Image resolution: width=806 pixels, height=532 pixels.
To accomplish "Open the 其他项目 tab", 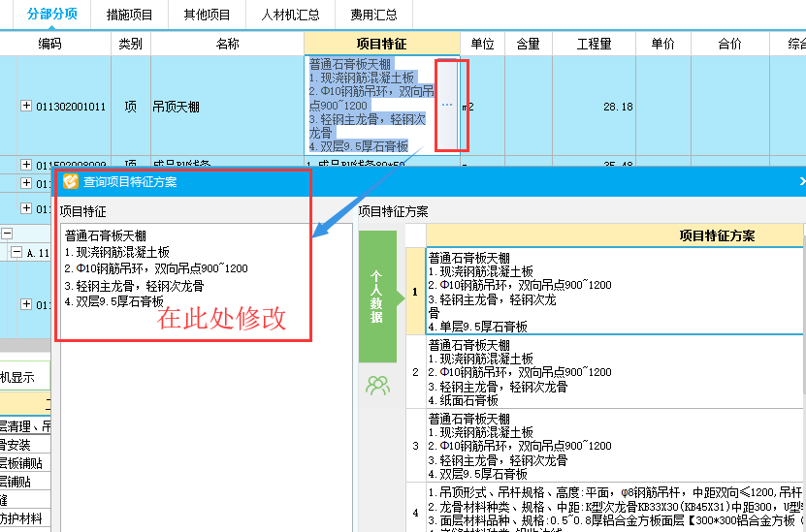I will [x=207, y=15].
